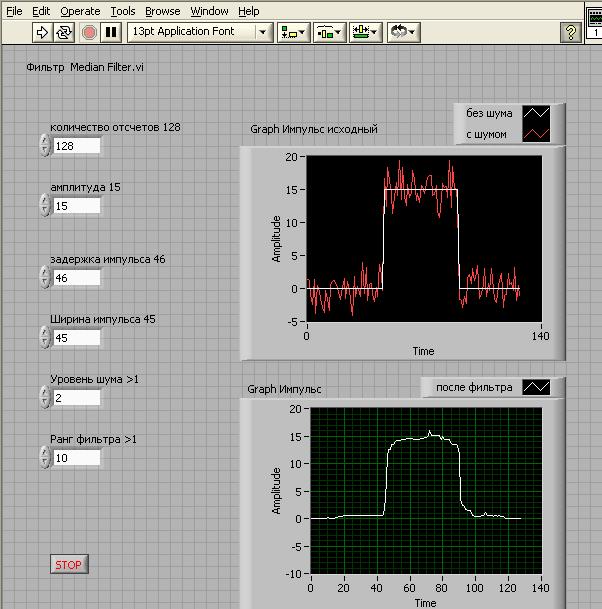This screenshot has width=602, height=609.
Task: Open the Align Objects tool menu
Action: pyautogui.click(x=294, y=32)
